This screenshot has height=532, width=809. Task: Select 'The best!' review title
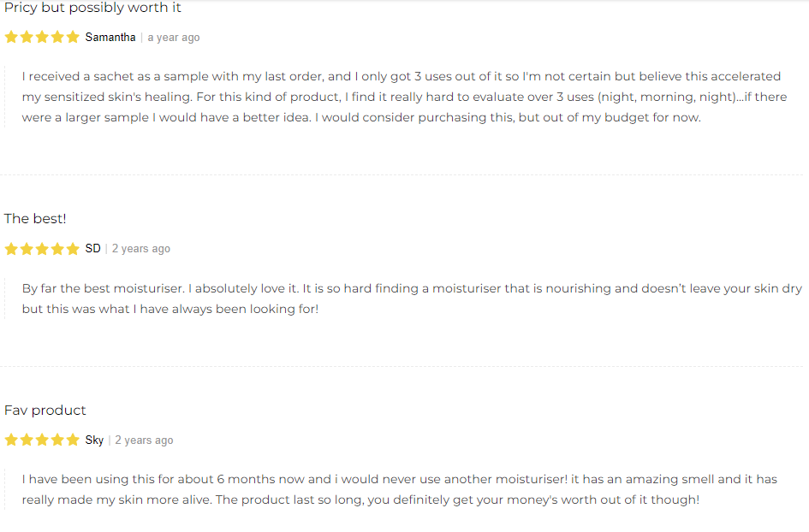(35, 219)
